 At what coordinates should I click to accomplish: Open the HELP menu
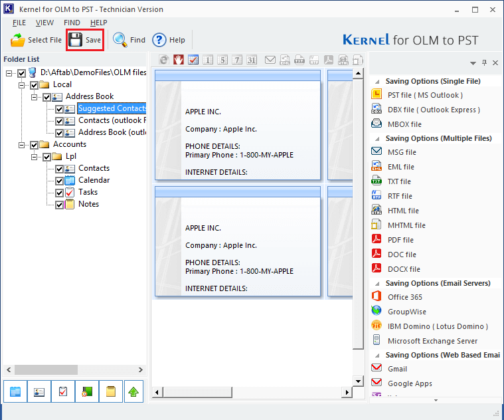point(99,23)
